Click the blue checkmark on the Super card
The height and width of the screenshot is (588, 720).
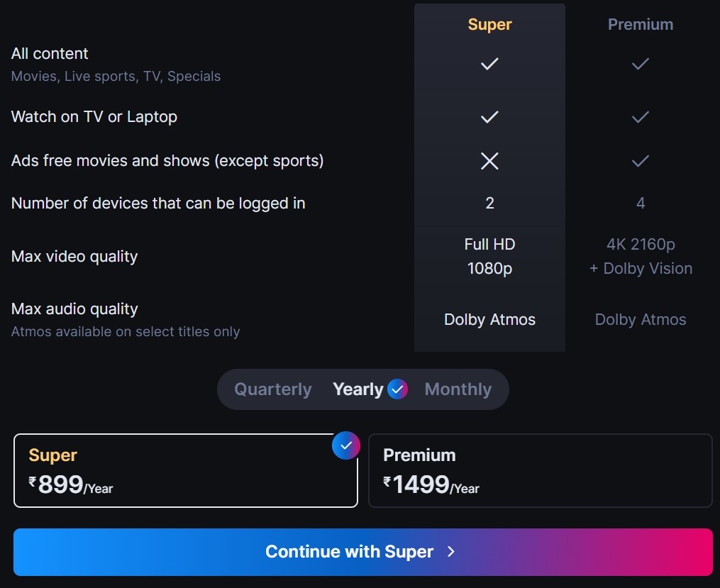(x=345, y=445)
